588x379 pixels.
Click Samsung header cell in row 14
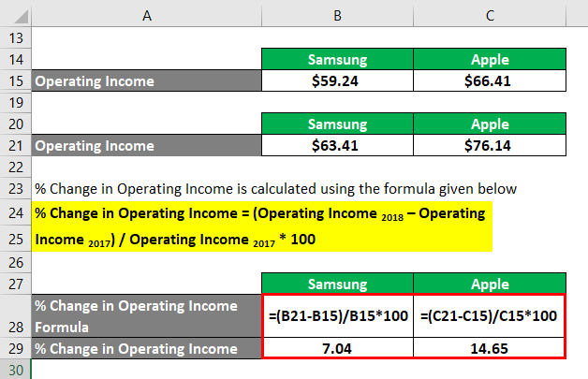pos(337,59)
